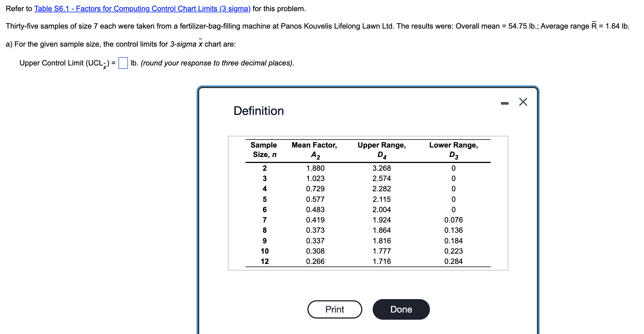Screen dimensions: 644x334
Task: Click the Print button
Action: [x=334, y=309]
